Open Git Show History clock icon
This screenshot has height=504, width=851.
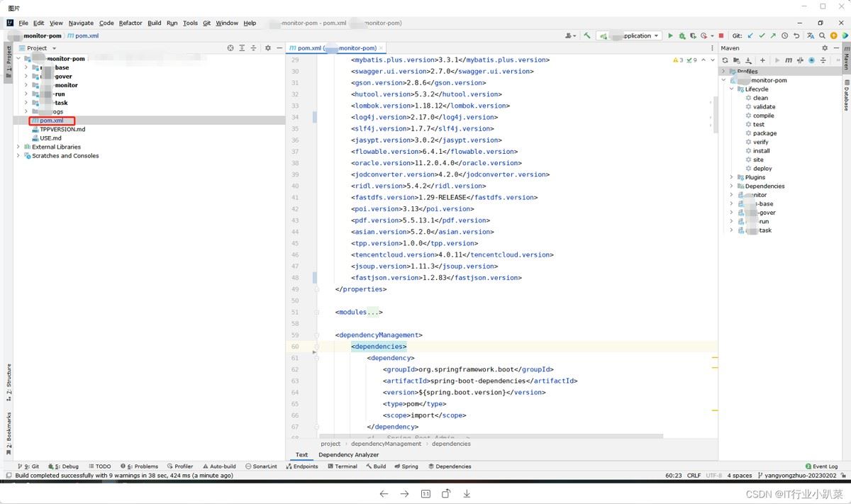tap(785, 35)
